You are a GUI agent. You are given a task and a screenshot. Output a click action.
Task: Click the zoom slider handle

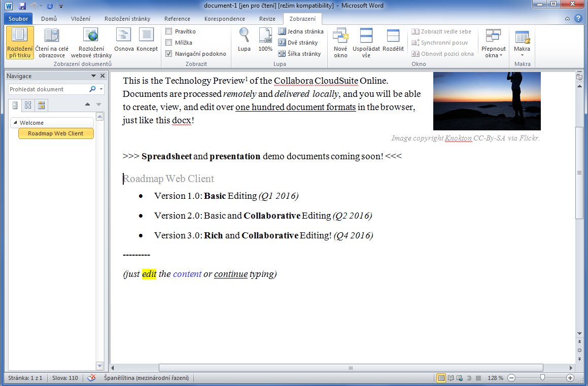coord(542,378)
